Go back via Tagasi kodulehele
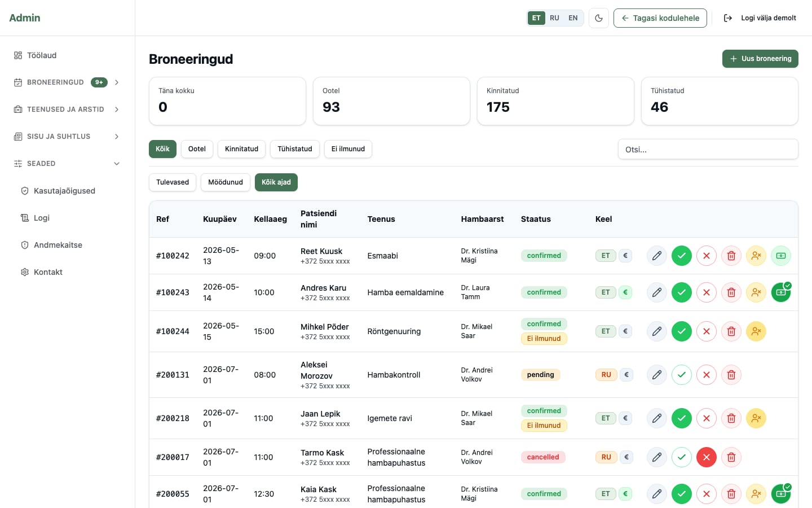This screenshot has height=508, width=812. pos(660,18)
